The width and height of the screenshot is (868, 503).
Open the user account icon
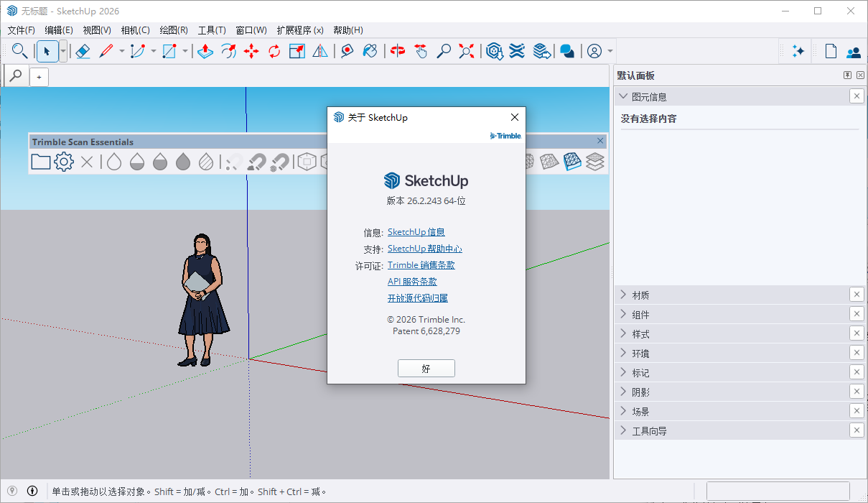pos(594,51)
